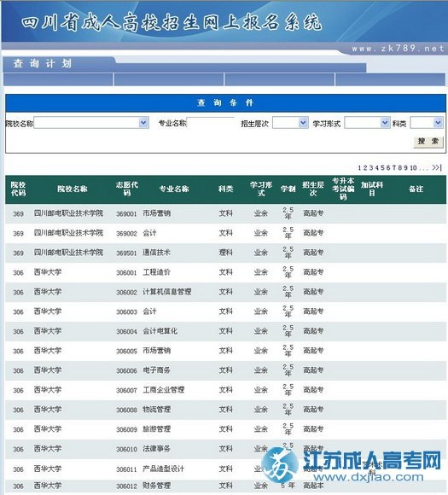Screen dimensions: 448x495
Task: Go to results page 8
Action: 399,167
